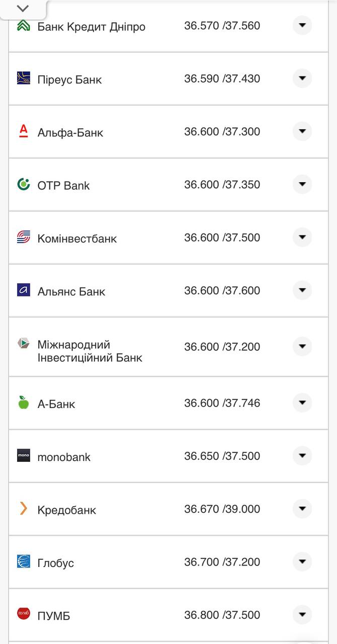Open the Кредобанк details arrow

[302, 509]
